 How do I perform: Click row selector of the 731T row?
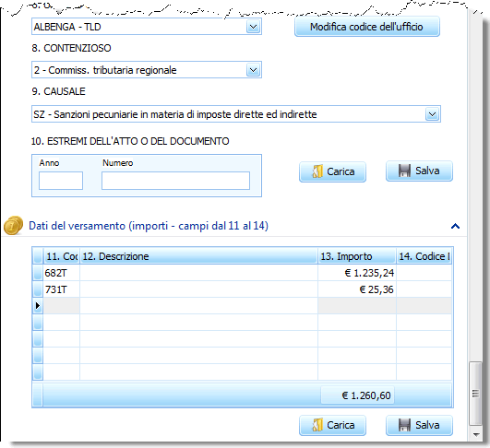tap(38, 289)
